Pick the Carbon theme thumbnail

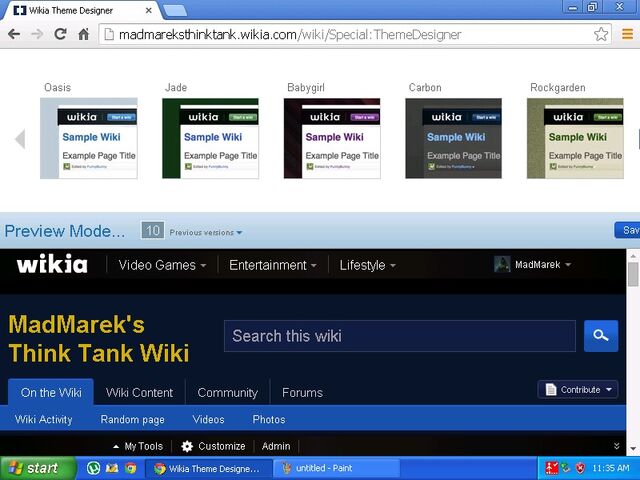point(453,138)
